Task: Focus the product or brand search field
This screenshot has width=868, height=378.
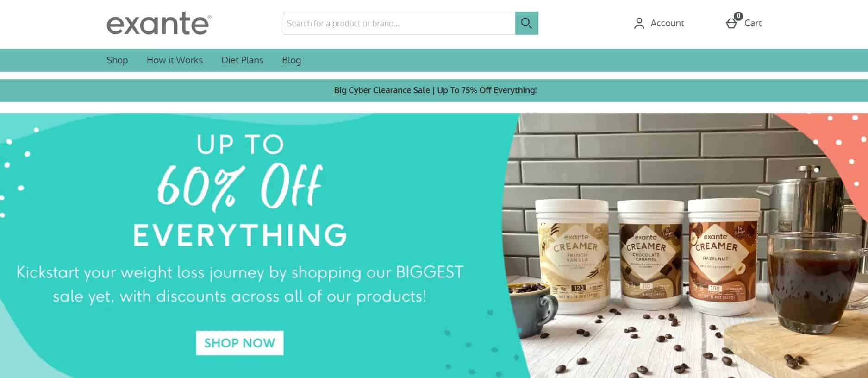Action: pos(400,23)
